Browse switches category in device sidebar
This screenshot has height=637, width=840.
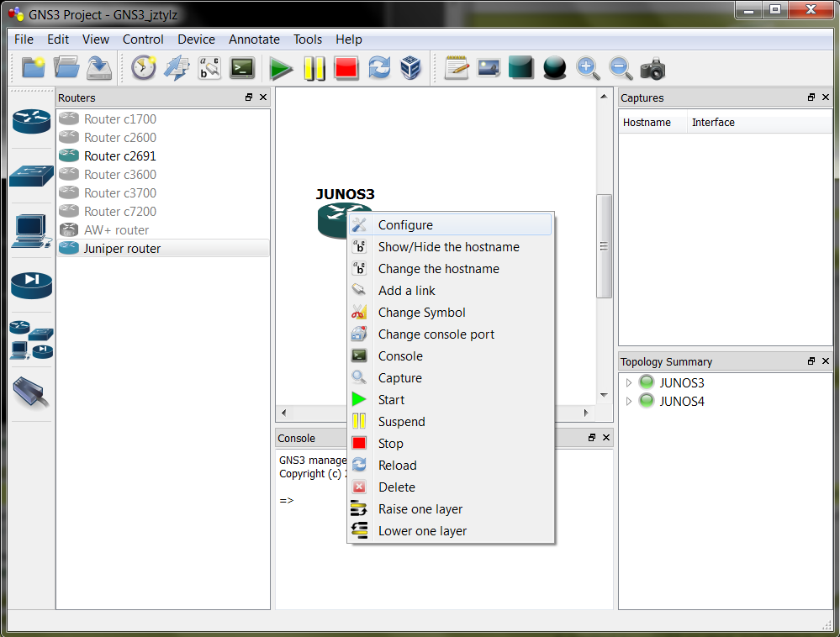point(32,176)
